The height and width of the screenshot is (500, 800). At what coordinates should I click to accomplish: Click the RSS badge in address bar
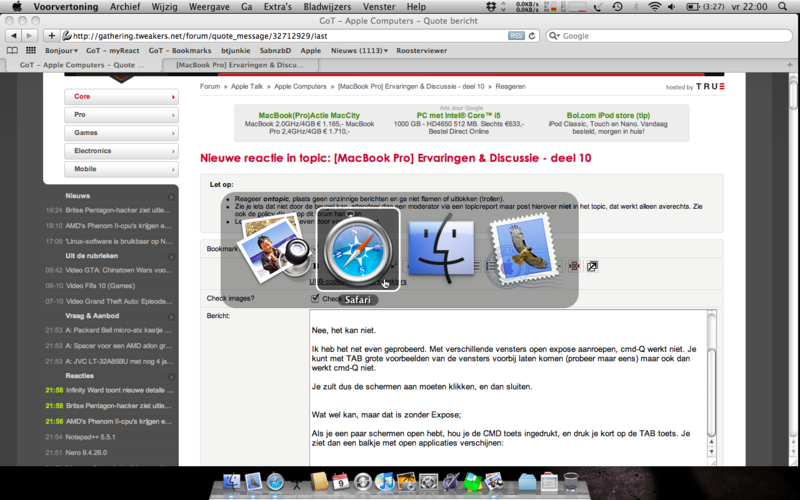click(515, 36)
